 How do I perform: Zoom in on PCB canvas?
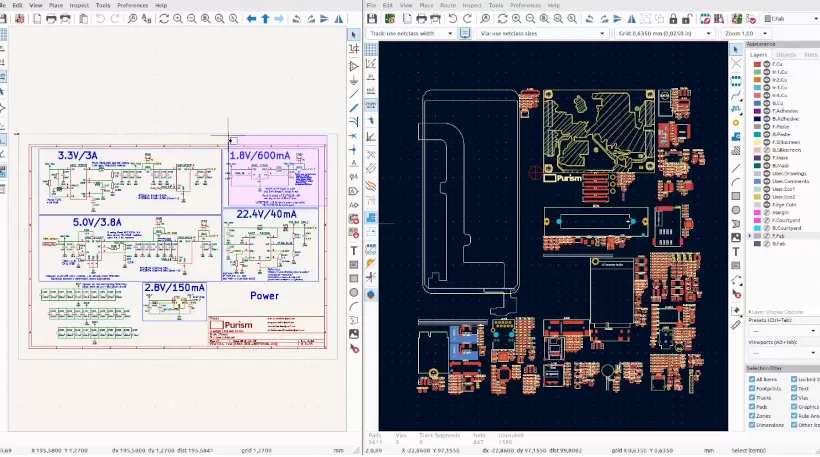pyautogui.click(x=517, y=19)
